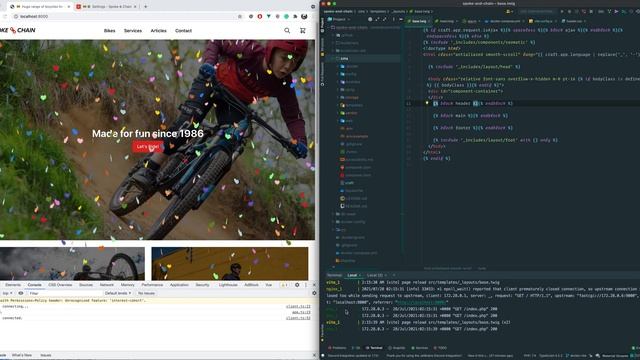
Task: Open the Network tab
Action: (x=107, y=285)
